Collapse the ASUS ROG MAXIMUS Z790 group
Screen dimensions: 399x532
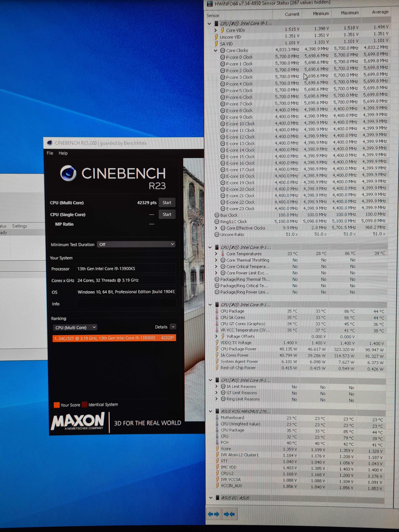[210, 411]
